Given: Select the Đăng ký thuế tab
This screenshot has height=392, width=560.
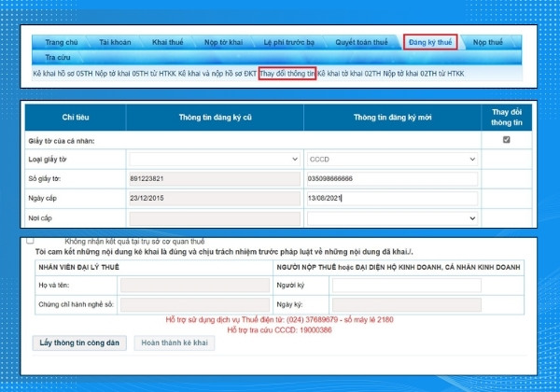Looking at the screenshot, I should click(x=430, y=42).
